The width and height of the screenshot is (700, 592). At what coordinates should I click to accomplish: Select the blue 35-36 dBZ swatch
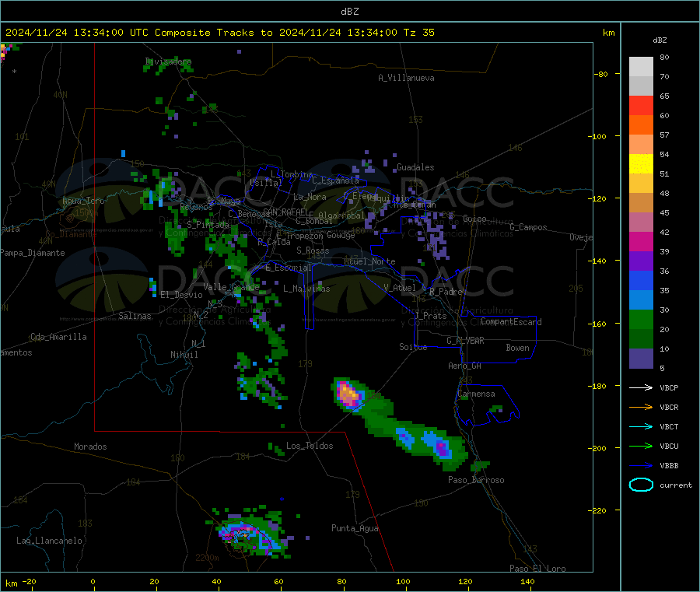click(x=641, y=280)
